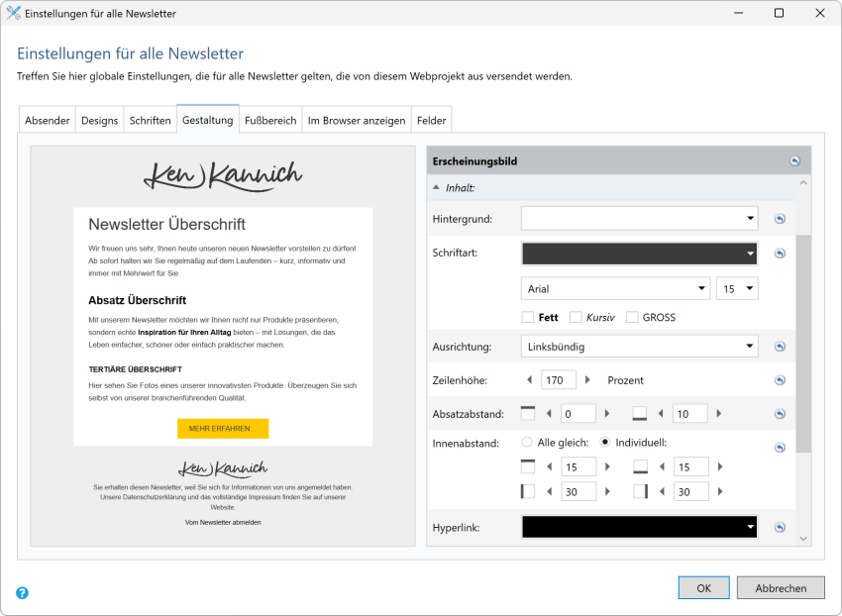842x616 pixels.
Task: Click inside the Zeilenhöhe value field showing 170
Action: point(558,379)
